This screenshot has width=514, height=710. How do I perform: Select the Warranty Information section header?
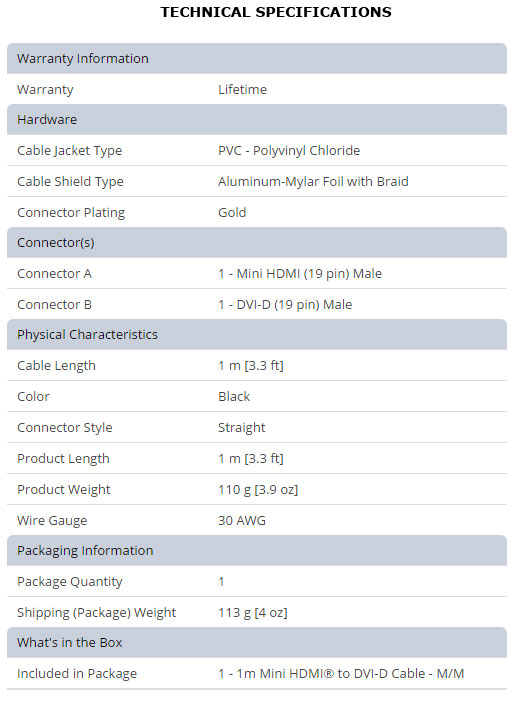pyautogui.click(x=257, y=58)
